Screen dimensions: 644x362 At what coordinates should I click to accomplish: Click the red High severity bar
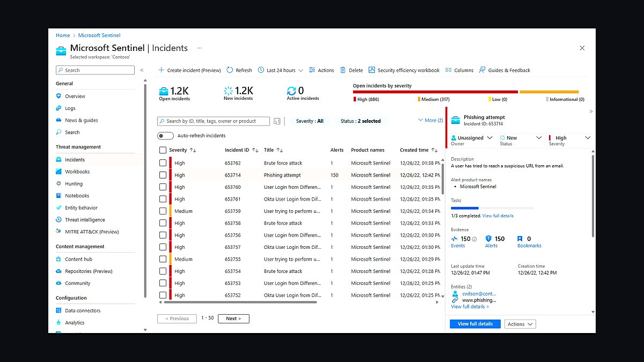point(435,92)
